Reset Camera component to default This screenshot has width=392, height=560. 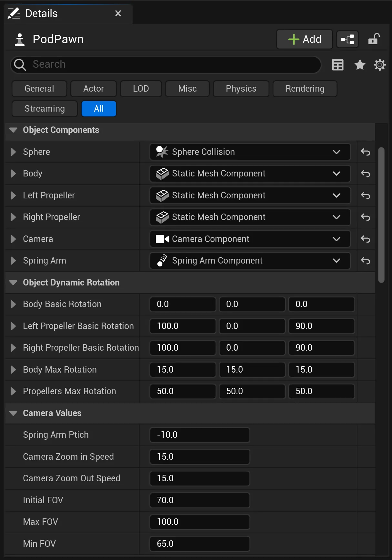(366, 239)
